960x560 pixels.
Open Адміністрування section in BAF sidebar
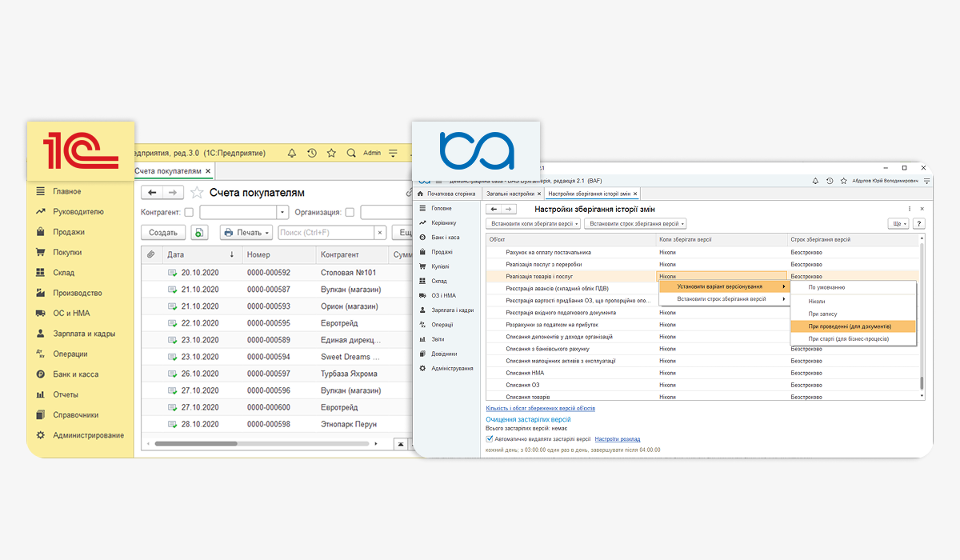click(446, 368)
